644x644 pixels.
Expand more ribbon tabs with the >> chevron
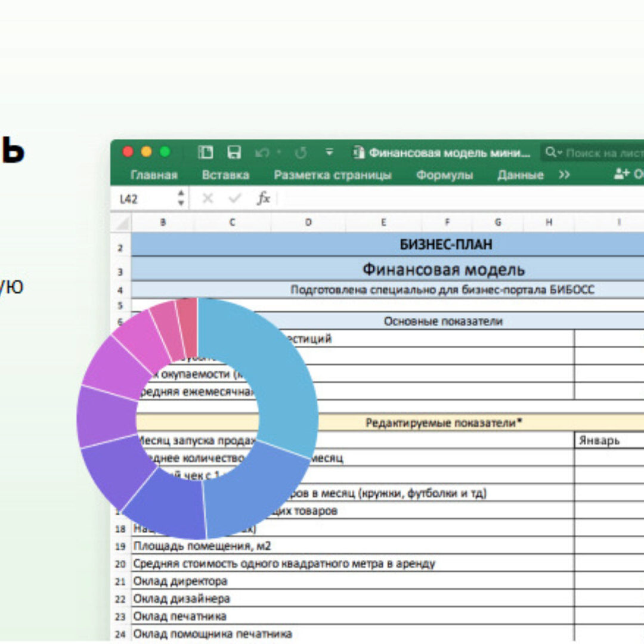coord(563,175)
